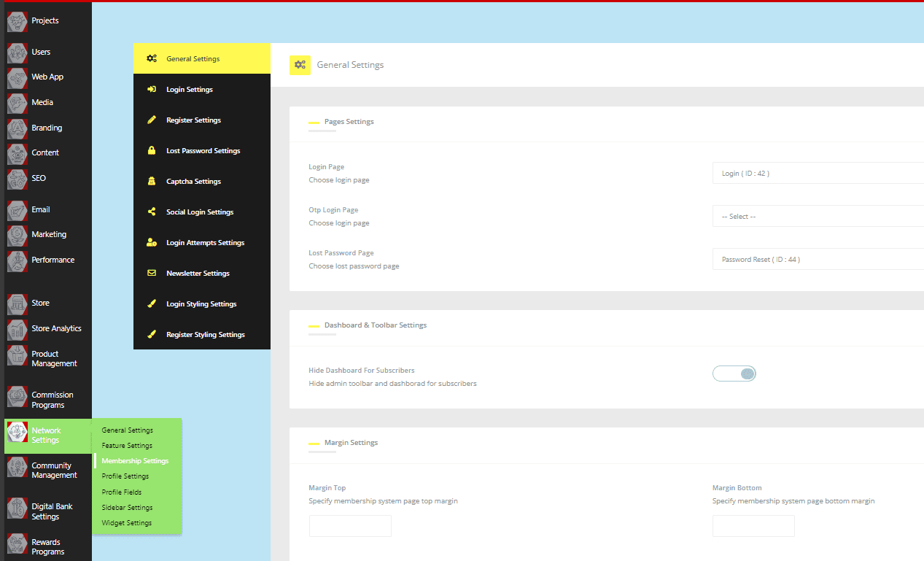
Task: Click the Newsletter envelope icon
Action: [x=152, y=274]
